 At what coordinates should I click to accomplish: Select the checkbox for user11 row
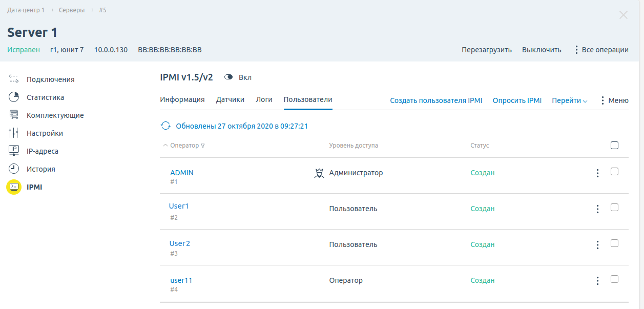point(614,279)
